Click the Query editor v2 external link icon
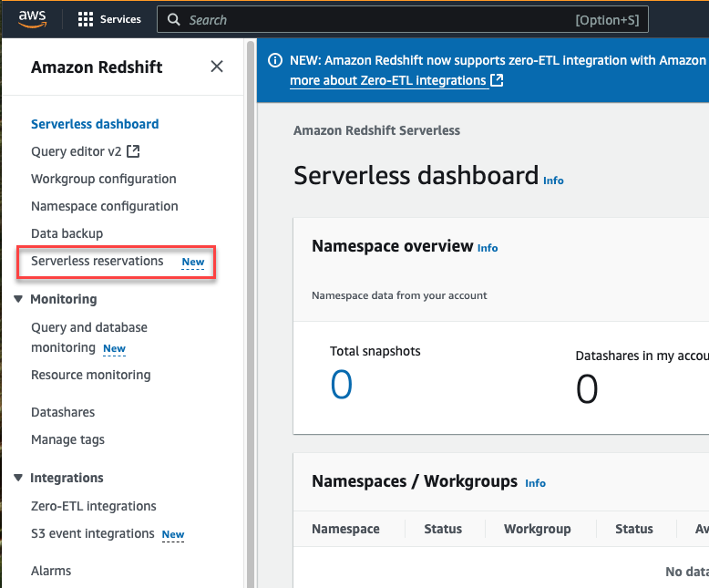Viewport: 709px width, 588px height. tap(133, 151)
